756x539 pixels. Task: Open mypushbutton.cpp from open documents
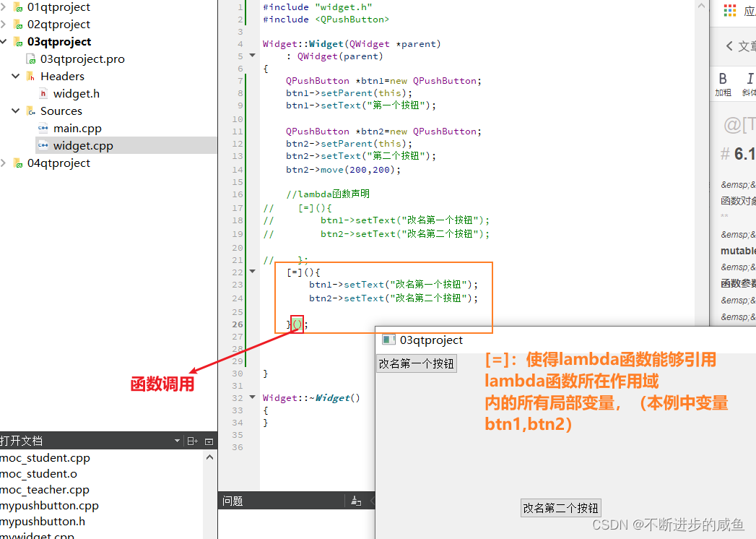49,505
